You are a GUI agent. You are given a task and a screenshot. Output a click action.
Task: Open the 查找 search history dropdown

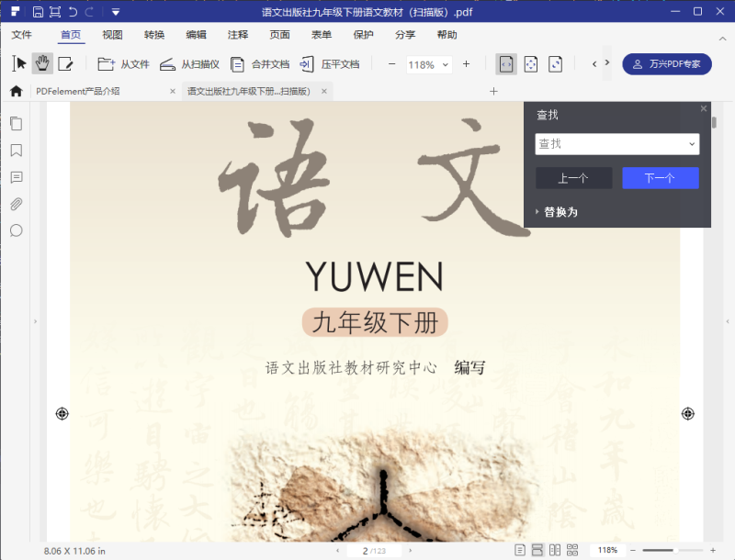coord(692,144)
